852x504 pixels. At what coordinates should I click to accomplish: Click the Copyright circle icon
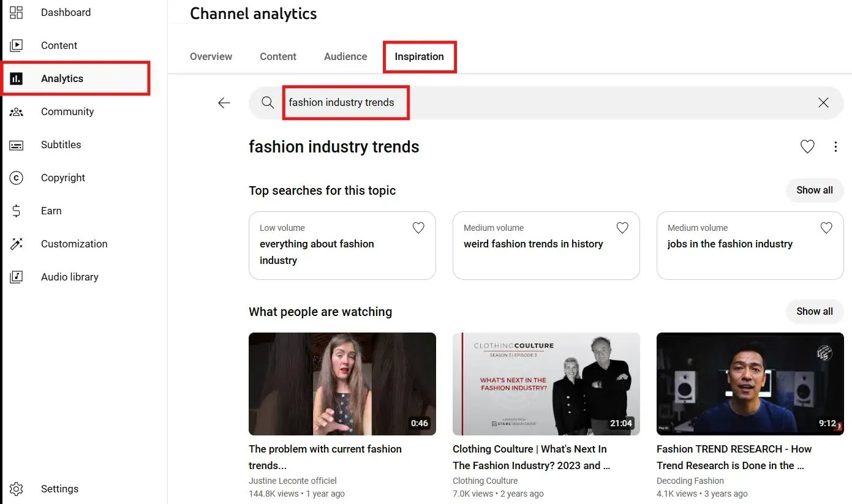[17, 178]
